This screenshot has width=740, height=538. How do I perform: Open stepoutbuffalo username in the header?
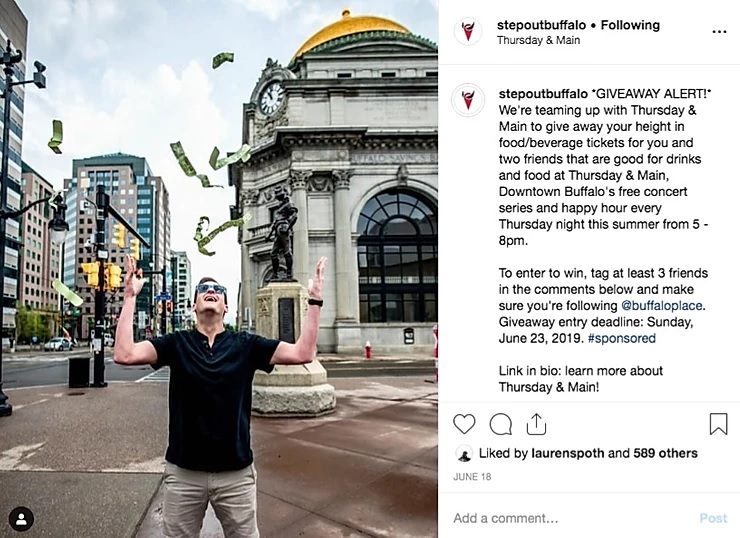pos(541,25)
